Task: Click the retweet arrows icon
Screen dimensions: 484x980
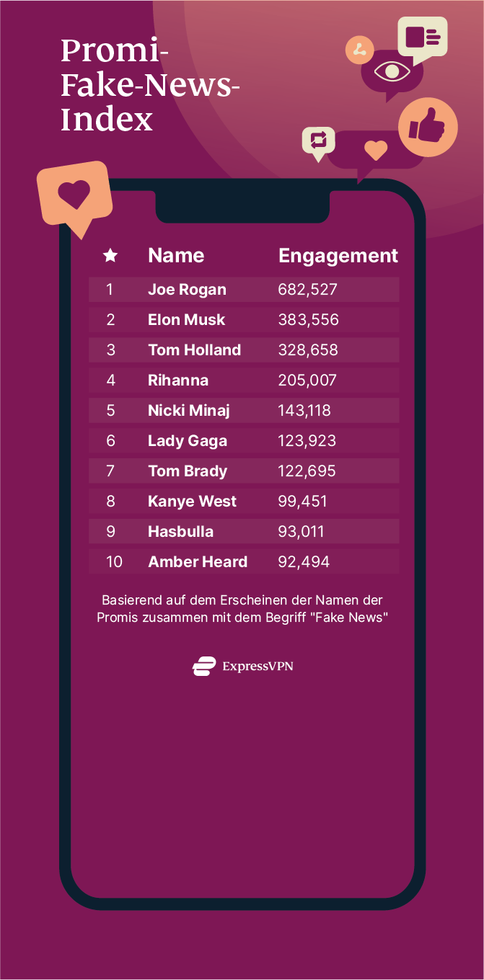Action: (318, 140)
